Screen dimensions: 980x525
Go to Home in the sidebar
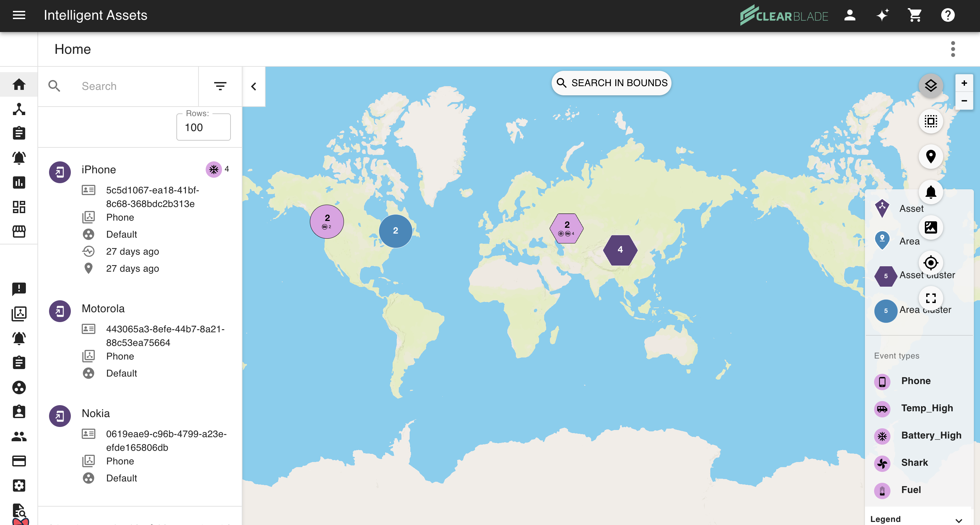click(x=19, y=84)
